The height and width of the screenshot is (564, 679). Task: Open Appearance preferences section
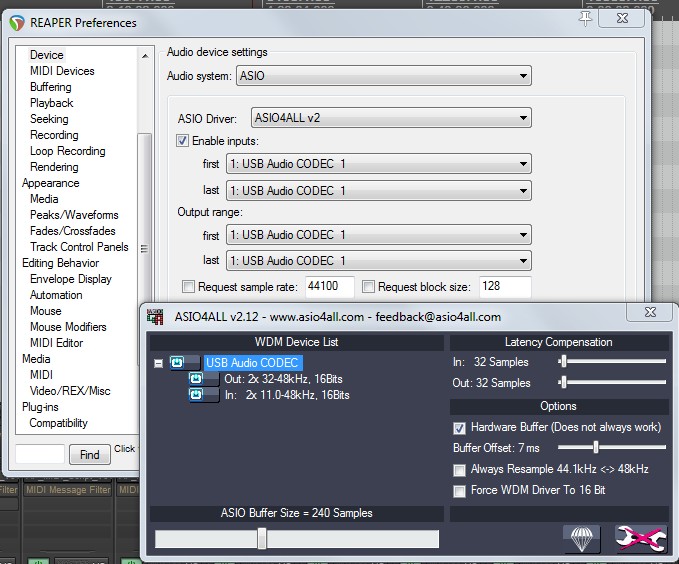click(x=51, y=183)
